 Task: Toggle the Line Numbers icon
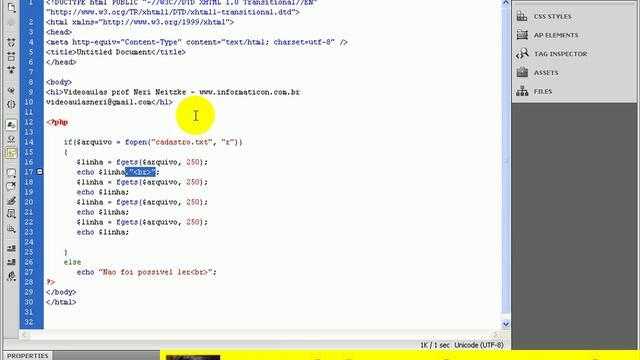(11, 125)
